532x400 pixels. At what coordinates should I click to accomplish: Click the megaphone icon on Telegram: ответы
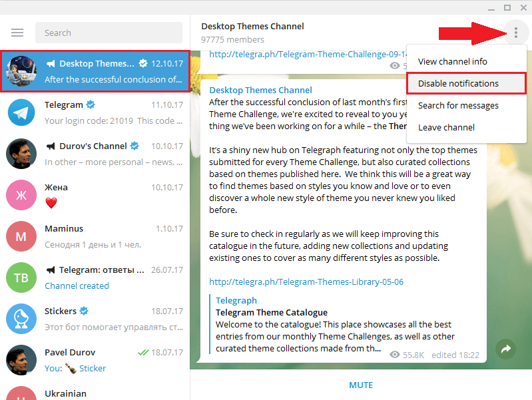51,270
